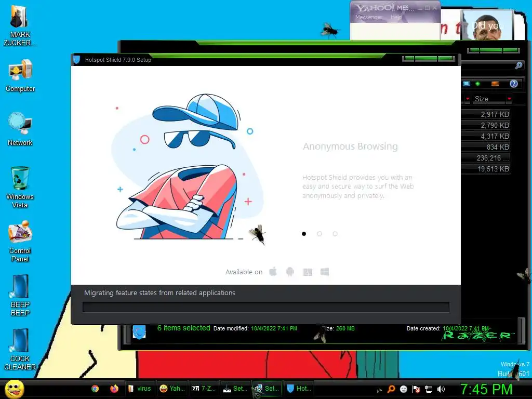Image resolution: width=532 pixels, height=399 pixels.
Task: Open the MARK ZUCKER... desktop icon
Action: click(20, 26)
